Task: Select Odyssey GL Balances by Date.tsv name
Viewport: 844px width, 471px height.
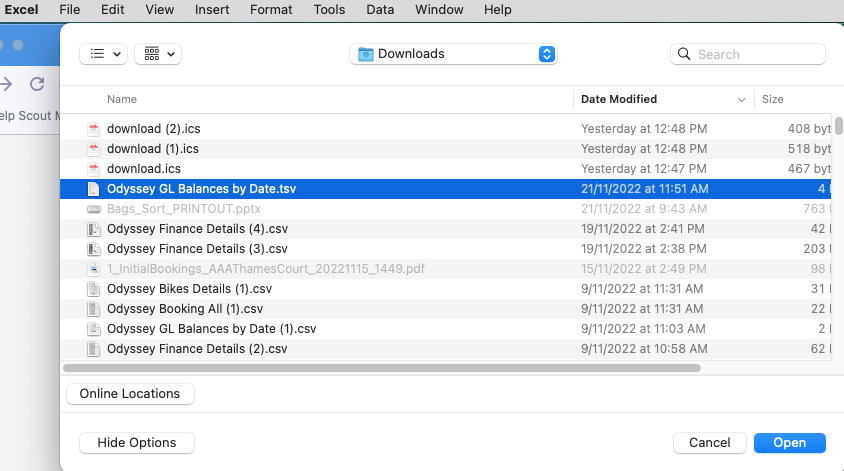Action: pyautogui.click(x=201, y=189)
